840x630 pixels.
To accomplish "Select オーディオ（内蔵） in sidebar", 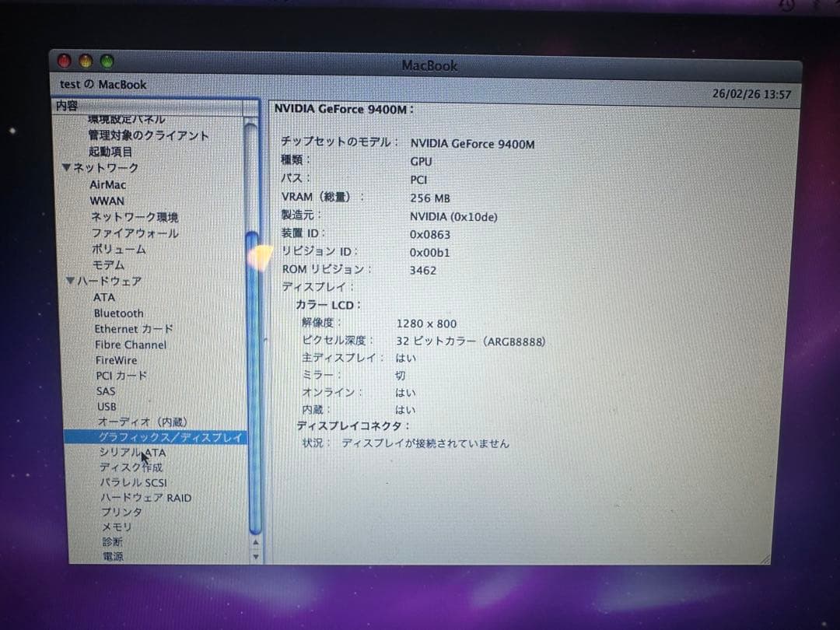I will 142,422.
